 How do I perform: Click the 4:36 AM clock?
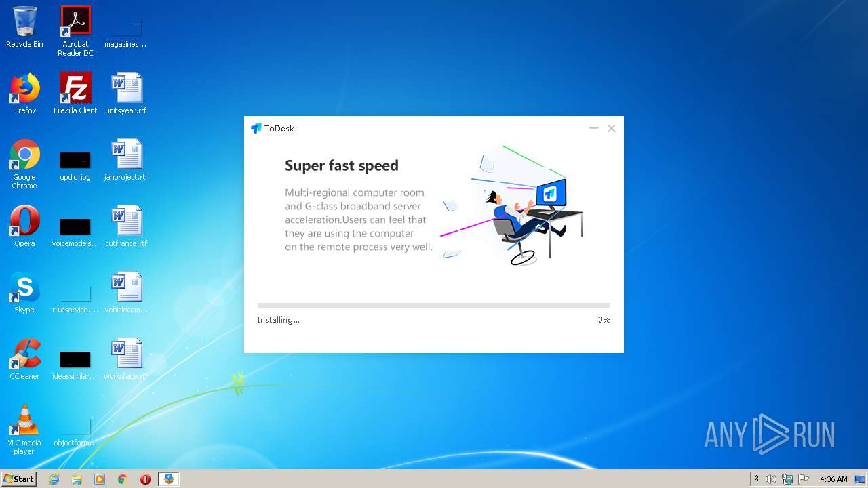(x=833, y=479)
